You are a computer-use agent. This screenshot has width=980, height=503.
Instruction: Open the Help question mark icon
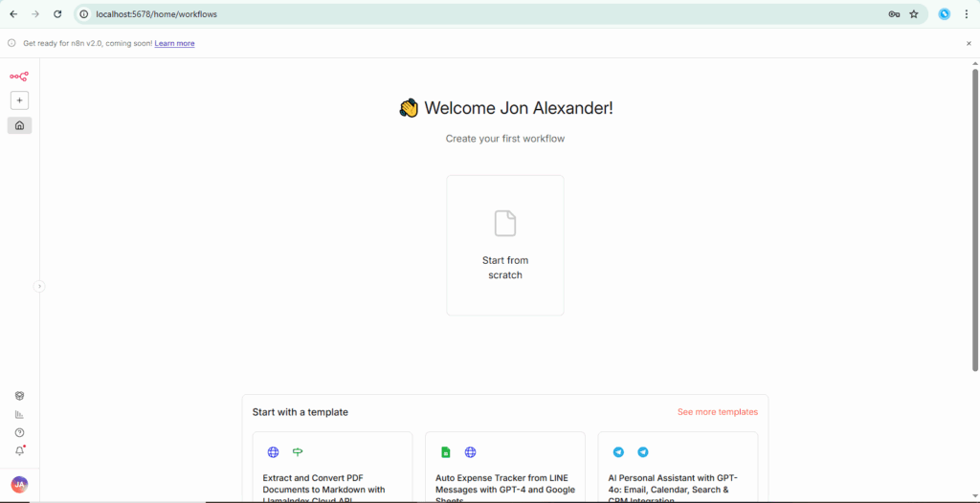19,432
